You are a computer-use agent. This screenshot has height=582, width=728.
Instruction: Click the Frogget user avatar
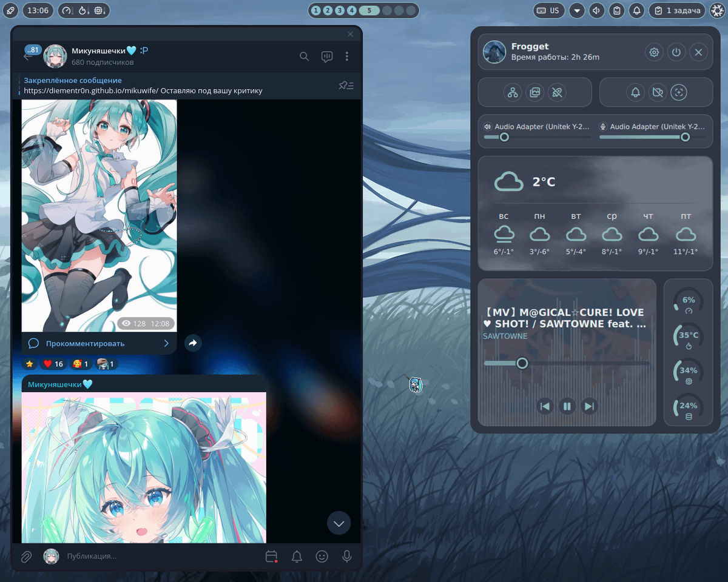494,52
